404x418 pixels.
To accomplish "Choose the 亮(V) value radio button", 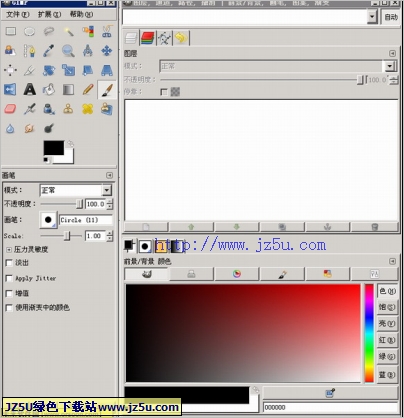I will click(x=387, y=323).
